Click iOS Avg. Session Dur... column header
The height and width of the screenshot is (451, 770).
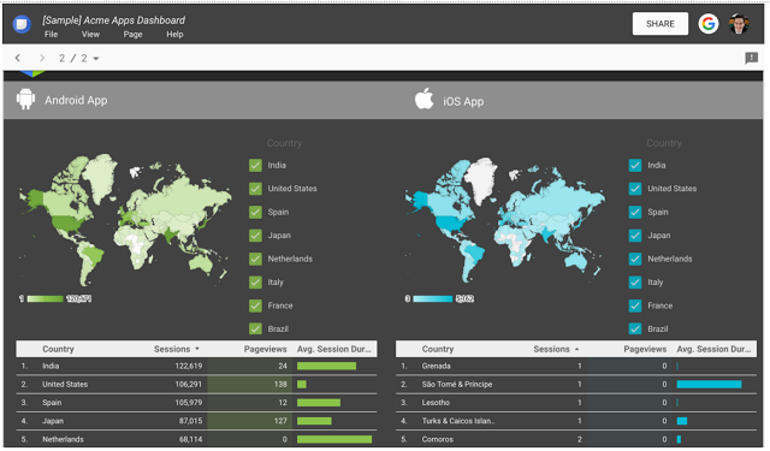pyautogui.click(x=714, y=349)
